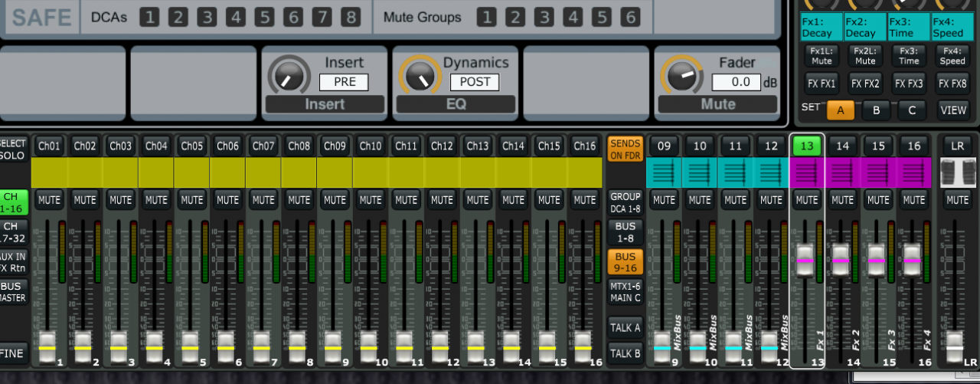Switch to BUS MASTER layer
Image resolution: width=980 pixels, height=384 pixels.
tap(13, 292)
